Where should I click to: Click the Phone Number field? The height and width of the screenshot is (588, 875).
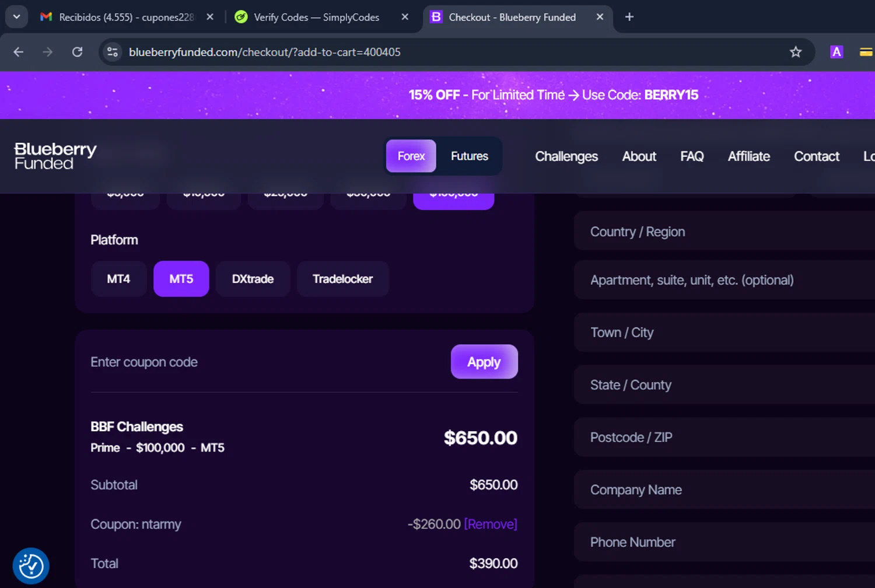pyautogui.click(x=724, y=542)
